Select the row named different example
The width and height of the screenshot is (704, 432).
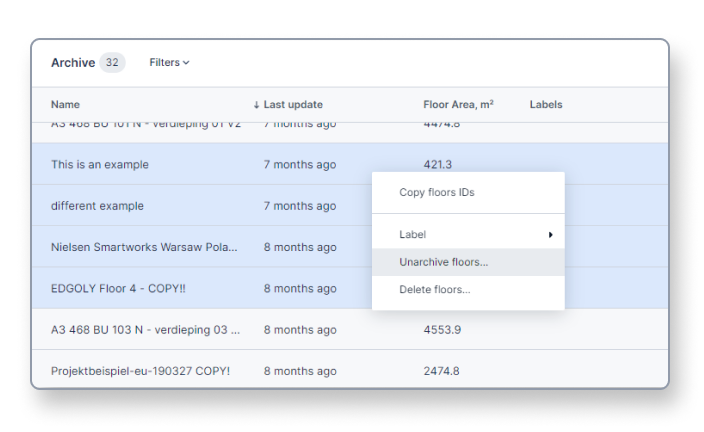click(x=350, y=205)
